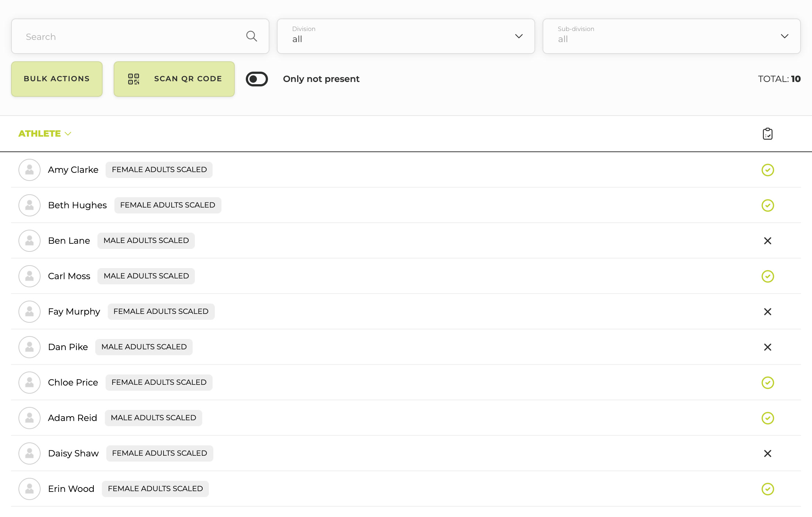Screen dimensions: 812x517
Task: Click the SCAN QR CODE label
Action: click(188, 79)
